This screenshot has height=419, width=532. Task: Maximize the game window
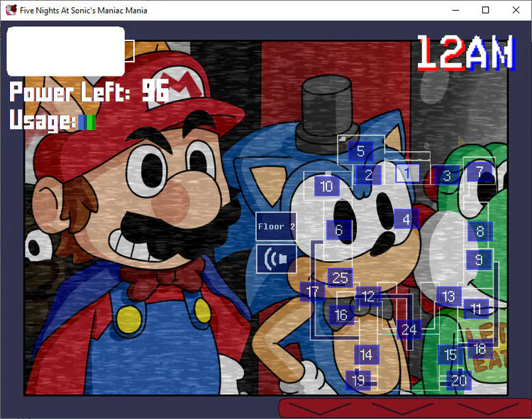(485, 10)
